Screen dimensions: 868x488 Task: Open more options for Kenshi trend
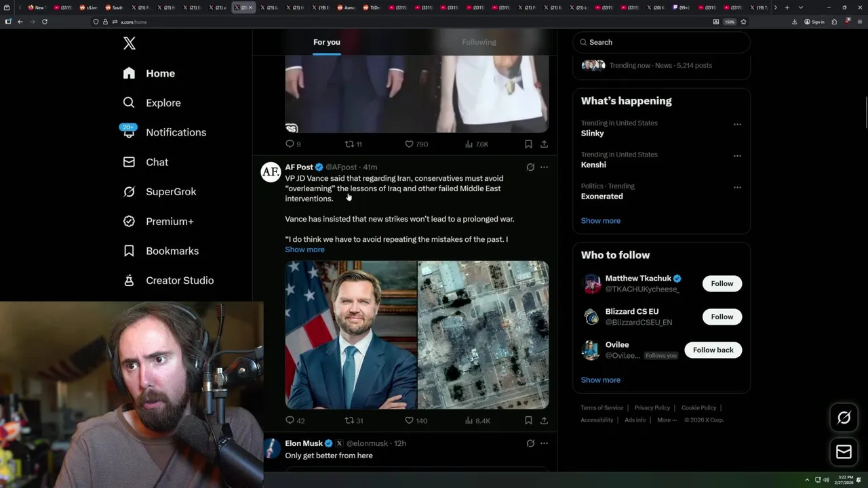pos(737,156)
